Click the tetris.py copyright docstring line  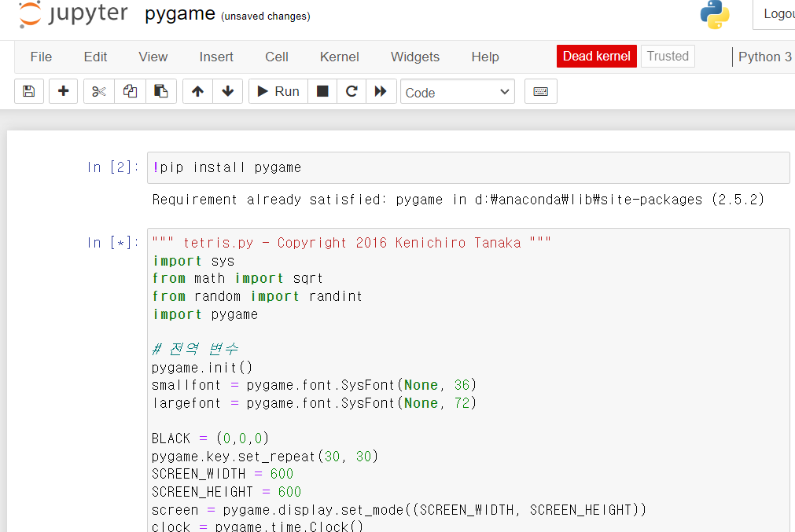point(351,243)
